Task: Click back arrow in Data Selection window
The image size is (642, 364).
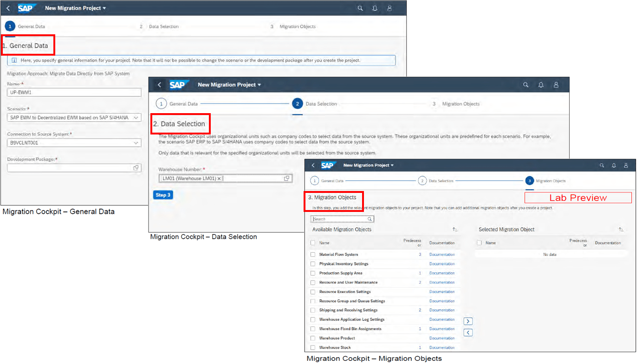Action: [159, 85]
